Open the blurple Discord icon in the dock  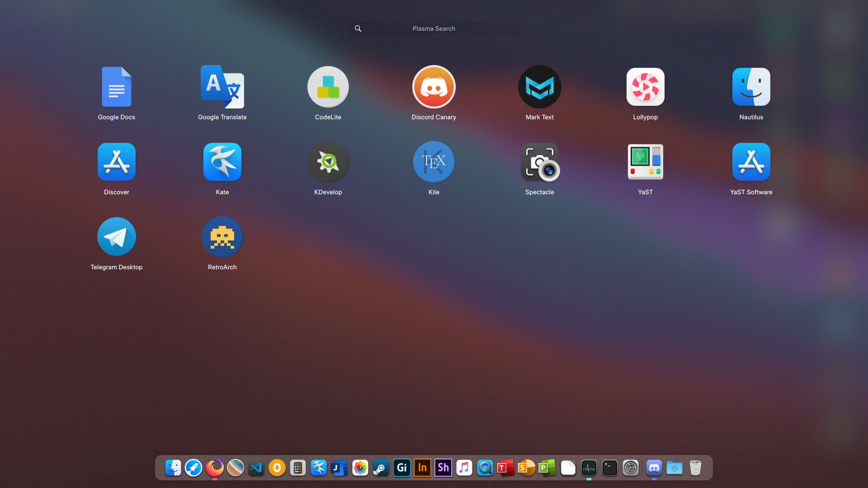pos(654,468)
